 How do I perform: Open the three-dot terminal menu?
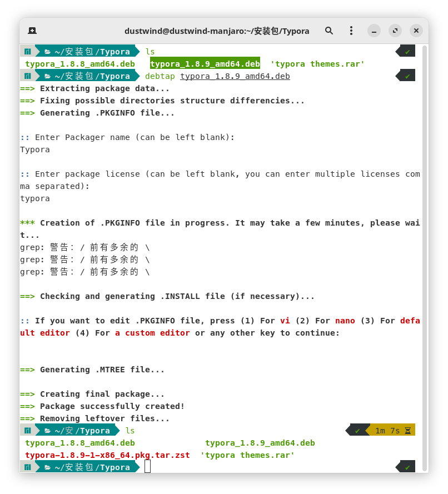[x=351, y=31]
